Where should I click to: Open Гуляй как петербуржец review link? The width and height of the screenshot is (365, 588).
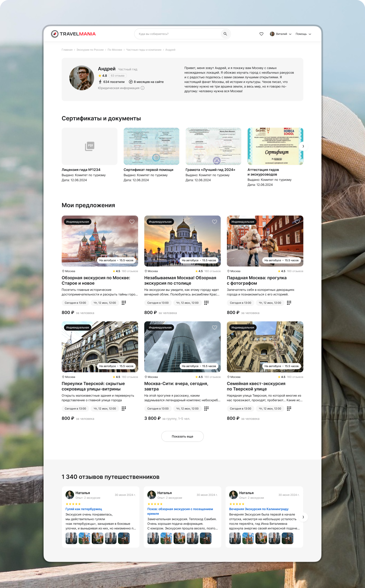84,509
